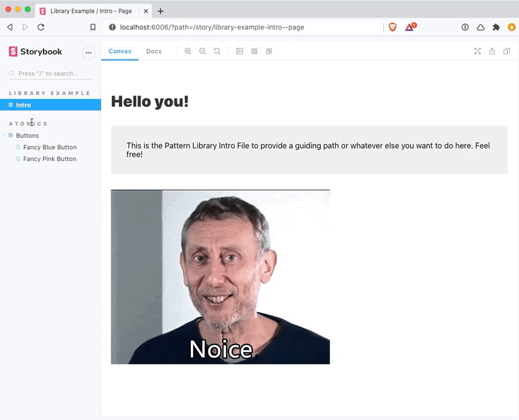Open the Storybook ellipsis menu
Screen dimensions: 519x420
88,52
